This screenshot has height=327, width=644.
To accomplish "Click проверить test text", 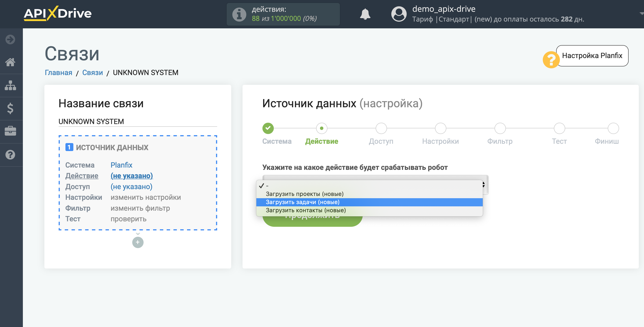I will 128,219.
